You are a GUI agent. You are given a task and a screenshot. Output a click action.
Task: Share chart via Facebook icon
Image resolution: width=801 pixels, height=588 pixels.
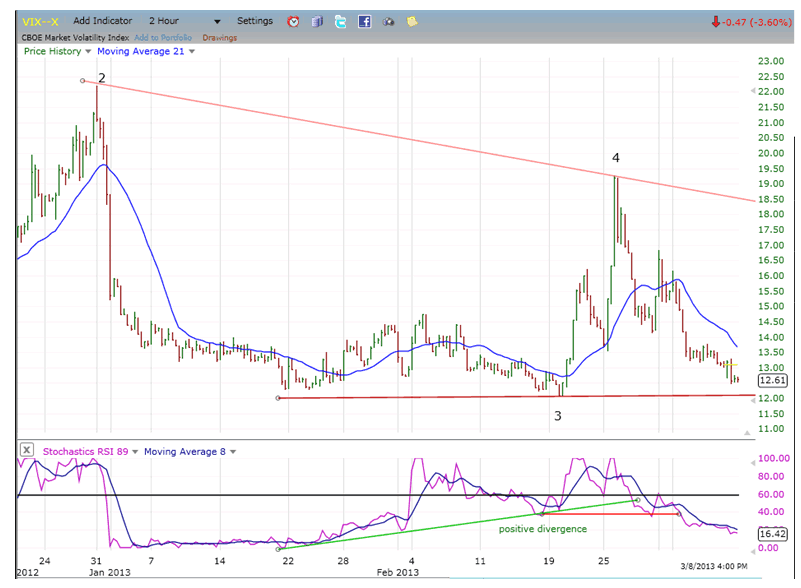click(x=364, y=21)
